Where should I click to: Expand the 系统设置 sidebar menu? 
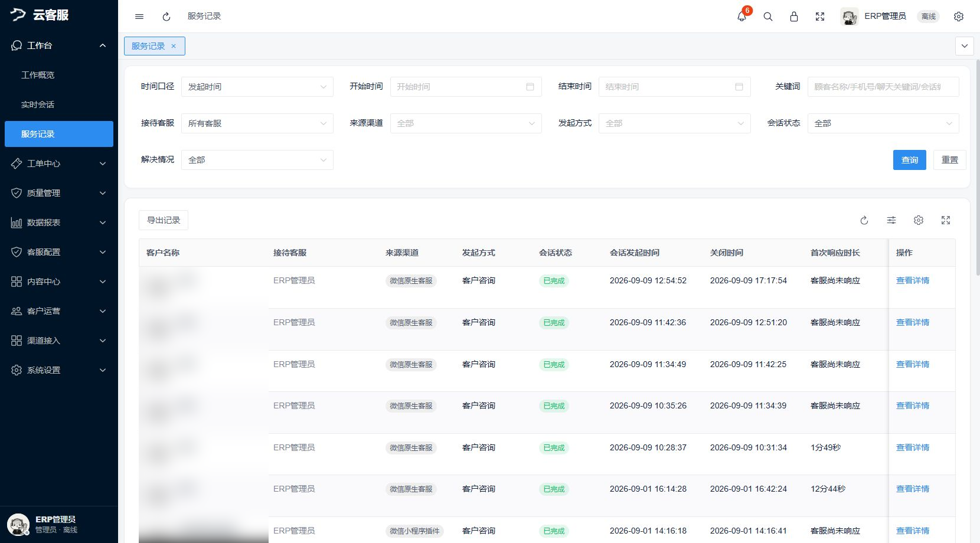tap(59, 370)
